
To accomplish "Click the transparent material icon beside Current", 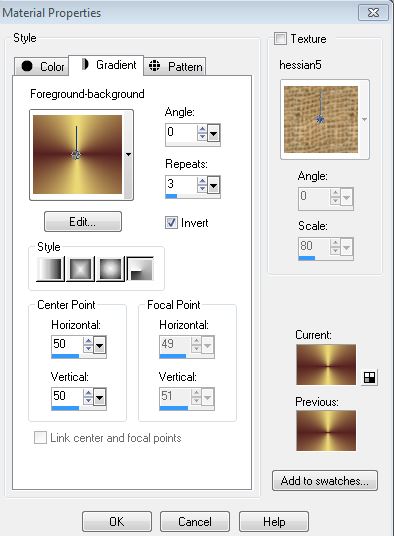I will tap(369, 377).
